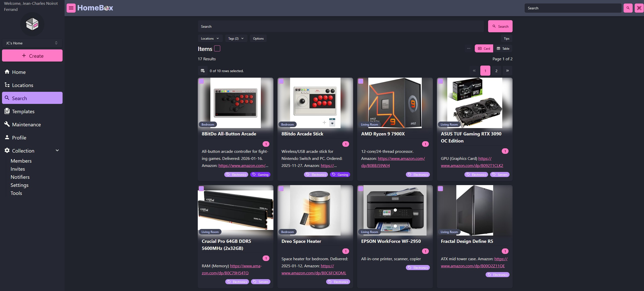Open Home from the sidebar

point(32,72)
